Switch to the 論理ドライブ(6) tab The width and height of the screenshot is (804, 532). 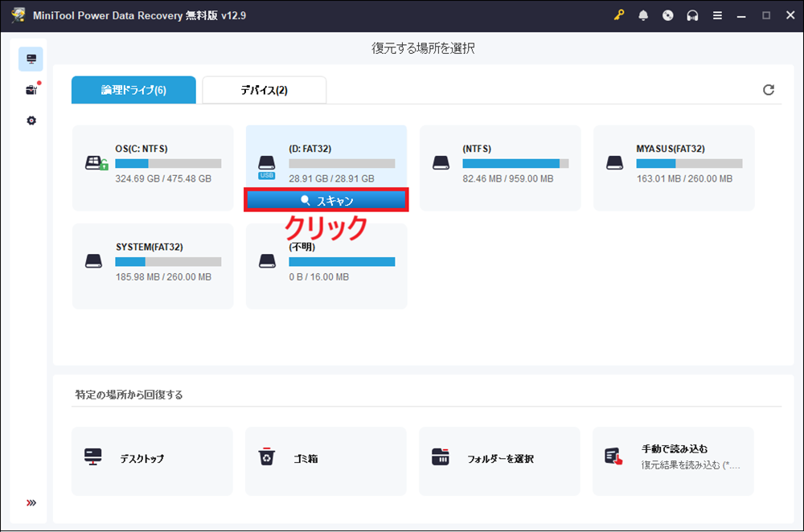click(x=133, y=90)
